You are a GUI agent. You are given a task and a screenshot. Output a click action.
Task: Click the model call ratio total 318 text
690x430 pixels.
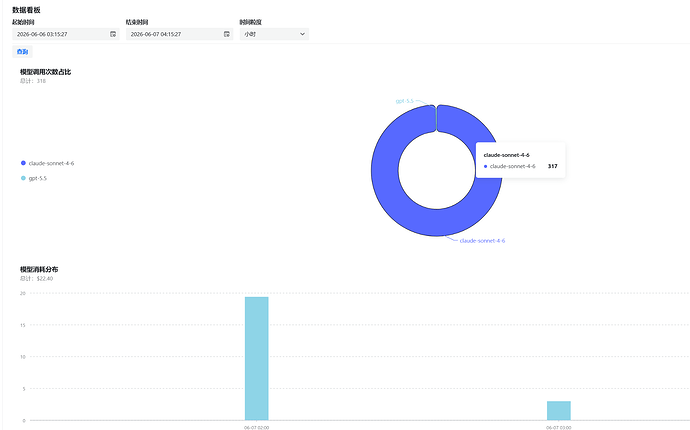(33, 81)
